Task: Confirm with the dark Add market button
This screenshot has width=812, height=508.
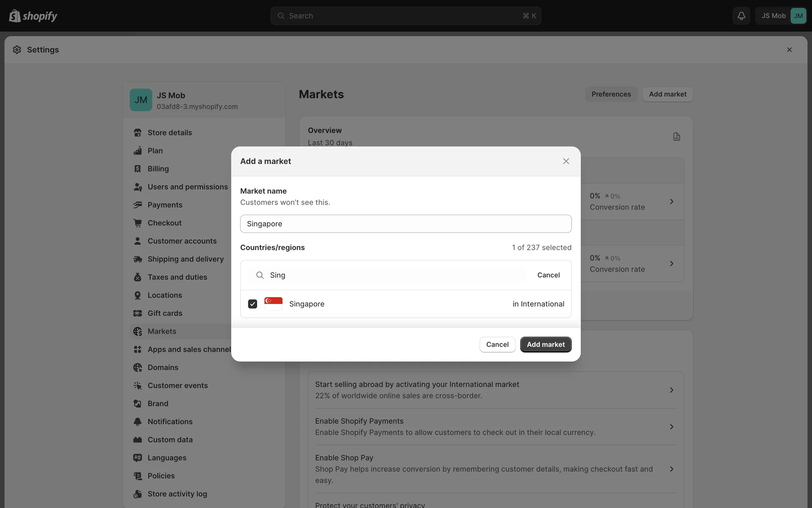Action: pyautogui.click(x=546, y=345)
